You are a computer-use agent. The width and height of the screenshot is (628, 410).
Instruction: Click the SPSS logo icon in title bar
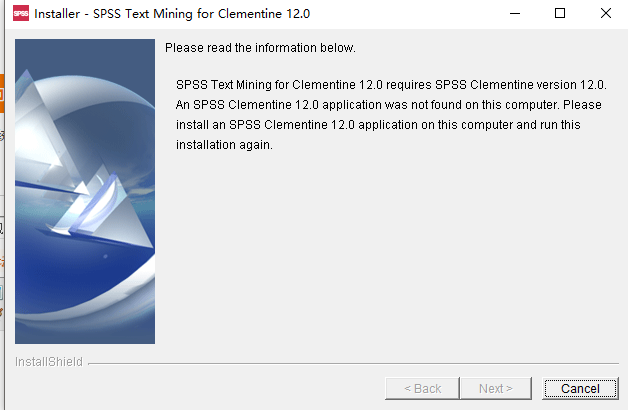pos(19,14)
